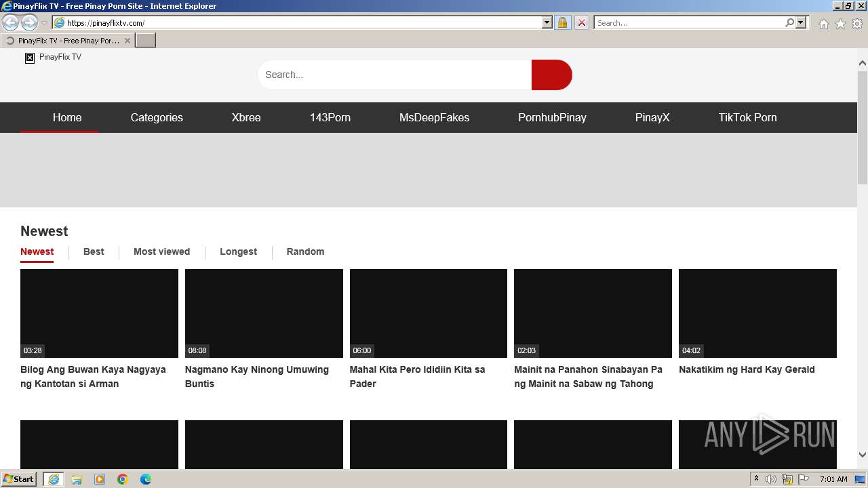This screenshot has height=488, width=868.
Task: Open the thumbnail with duration 08:08
Action: 264,313
